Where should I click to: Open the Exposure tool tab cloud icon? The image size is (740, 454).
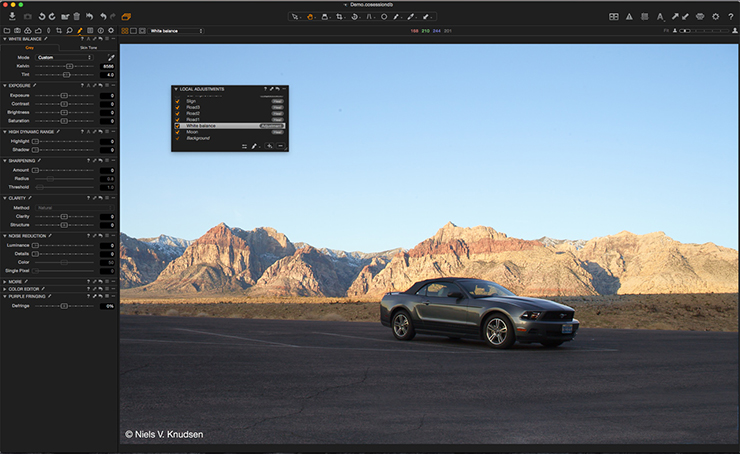coord(38,31)
